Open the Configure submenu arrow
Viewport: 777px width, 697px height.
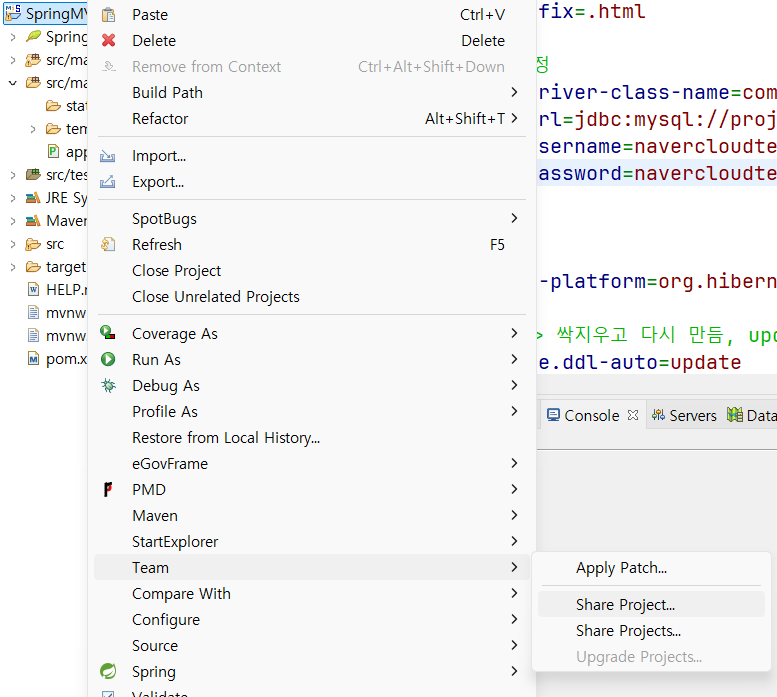click(x=514, y=619)
